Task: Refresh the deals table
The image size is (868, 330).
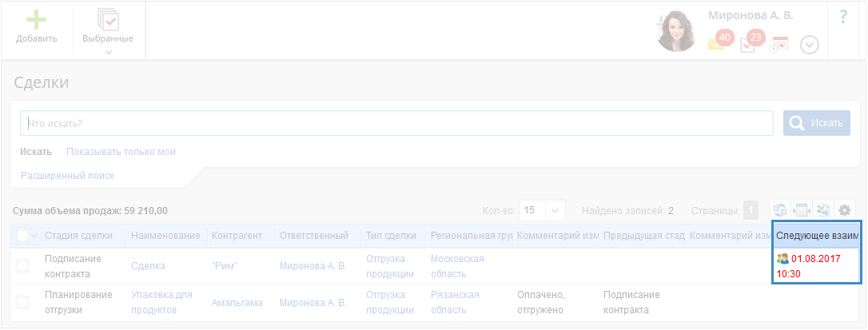Action: point(780,210)
